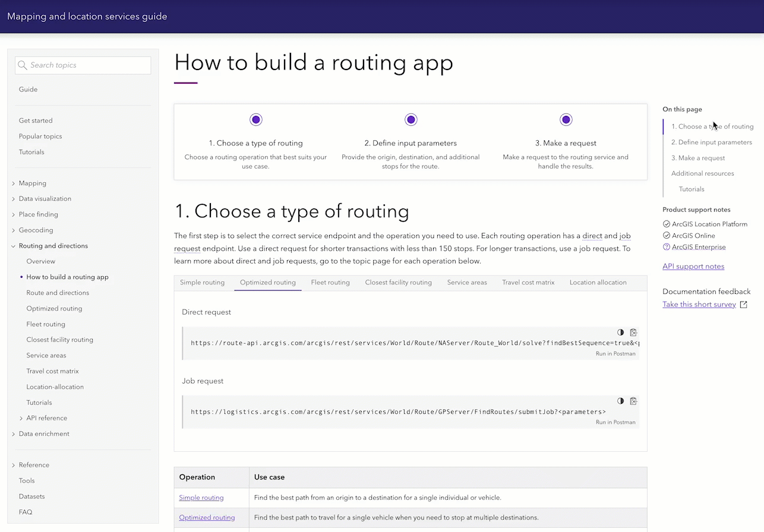Copy the Direct request URL to clipboard
Viewport: 764px width, 532px height.
click(x=633, y=332)
